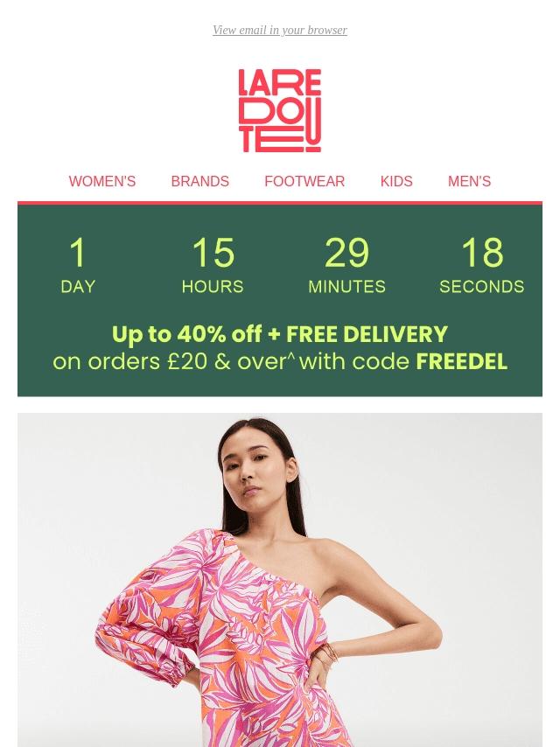Click the FREEDEL promo code text
The image size is (560, 747).
tap(461, 361)
